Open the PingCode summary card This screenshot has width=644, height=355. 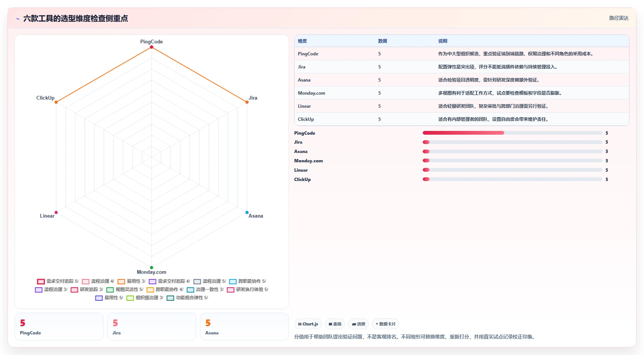tap(59, 327)
